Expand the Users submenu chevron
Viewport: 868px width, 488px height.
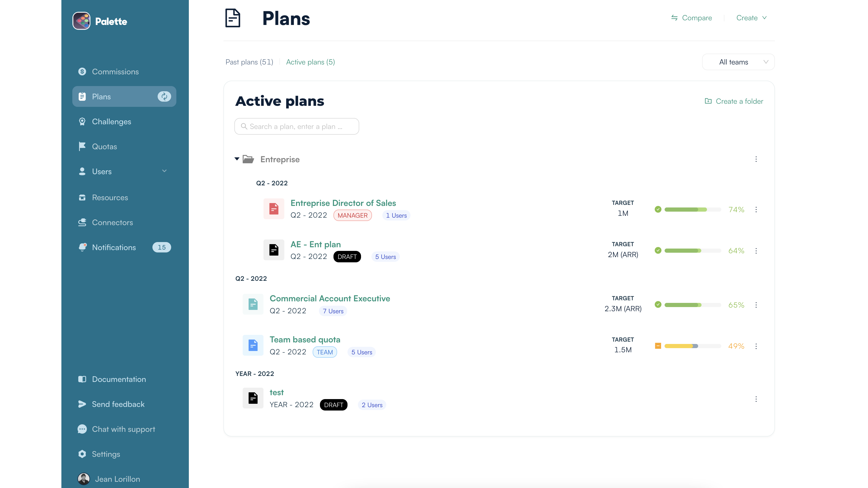164,171
